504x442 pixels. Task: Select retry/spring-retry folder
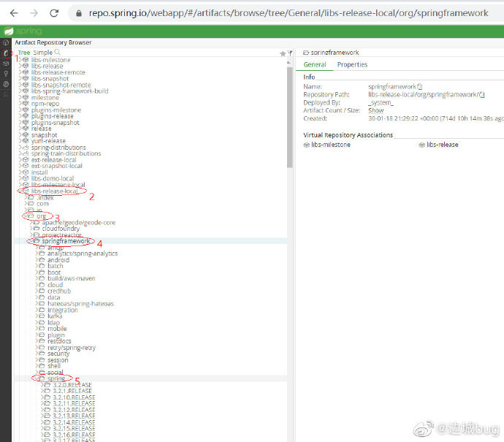click(72, 348)
